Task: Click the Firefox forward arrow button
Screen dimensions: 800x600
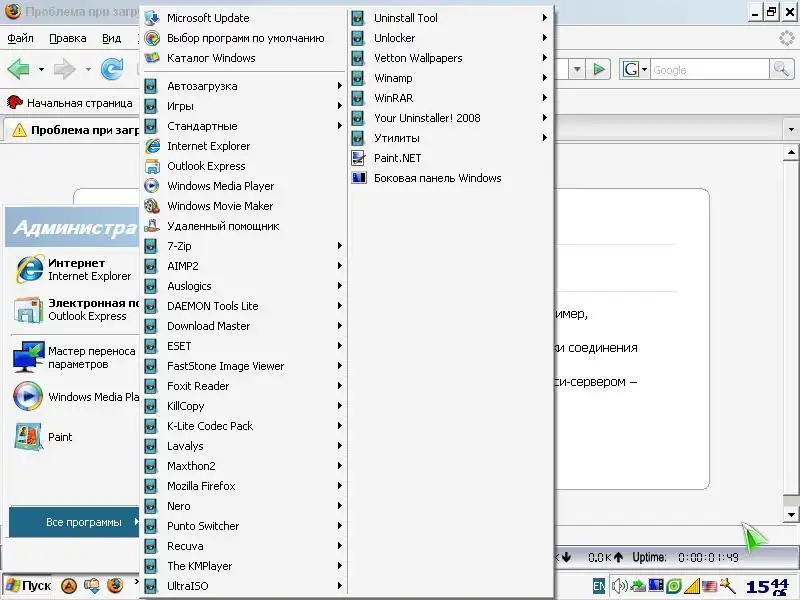Action: (65, 69)
